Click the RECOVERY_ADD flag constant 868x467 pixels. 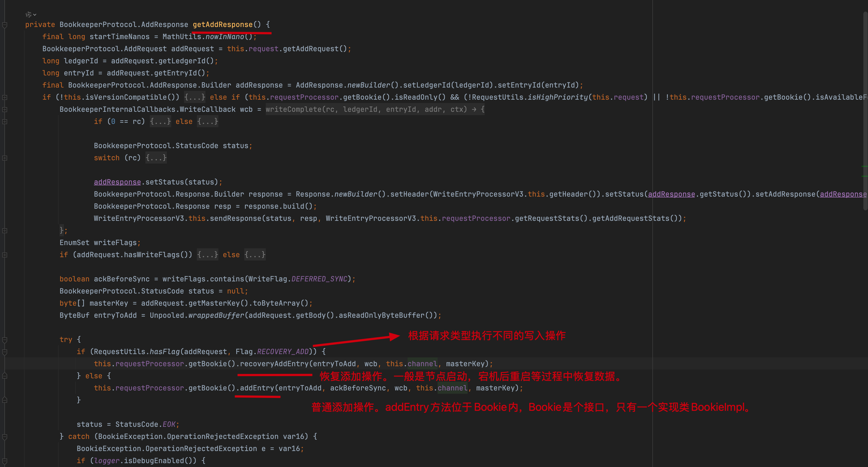coord(283,352)
